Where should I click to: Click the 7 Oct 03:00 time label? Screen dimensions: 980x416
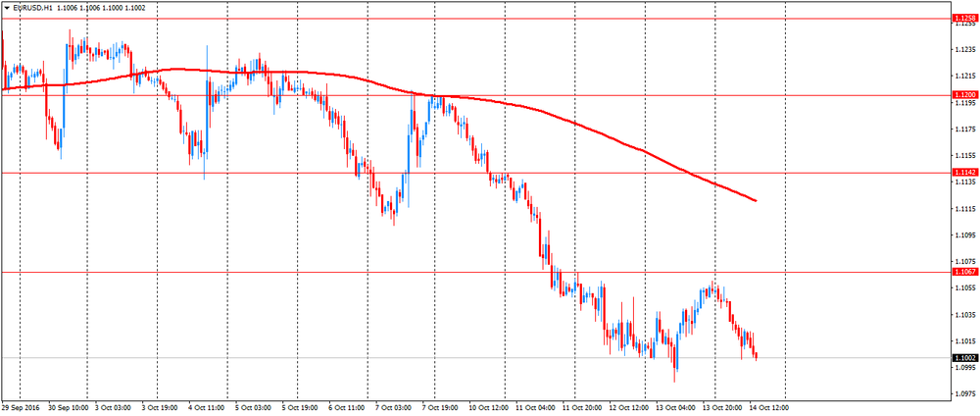[x=394, y=407]
